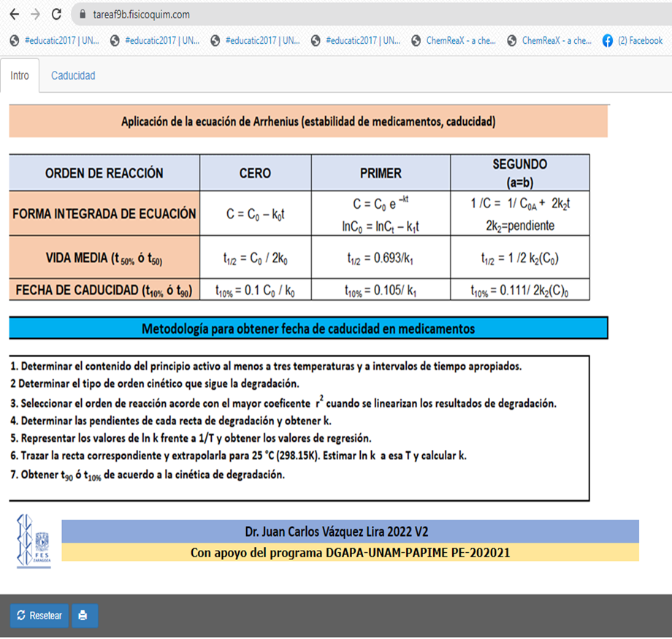This screenshot has height=639, width=672.
Task: Select the Intro tab
Action: point(20,76)
